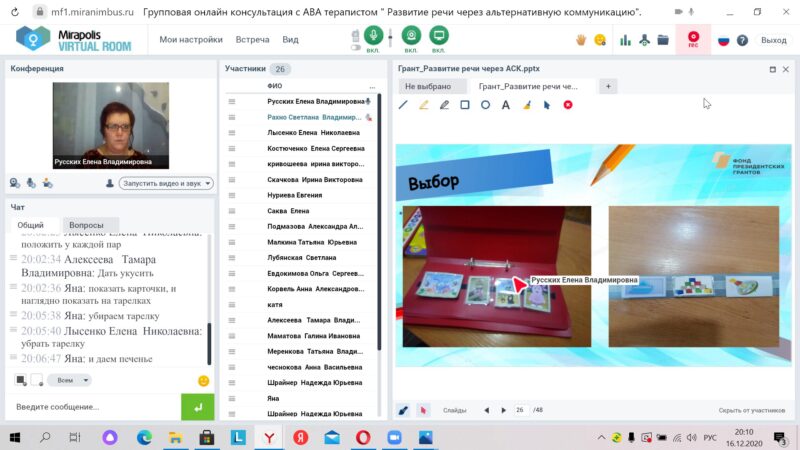Click the user settings icon under video
The width and height of the screenshot is (800, 450).
pos(47,183)
